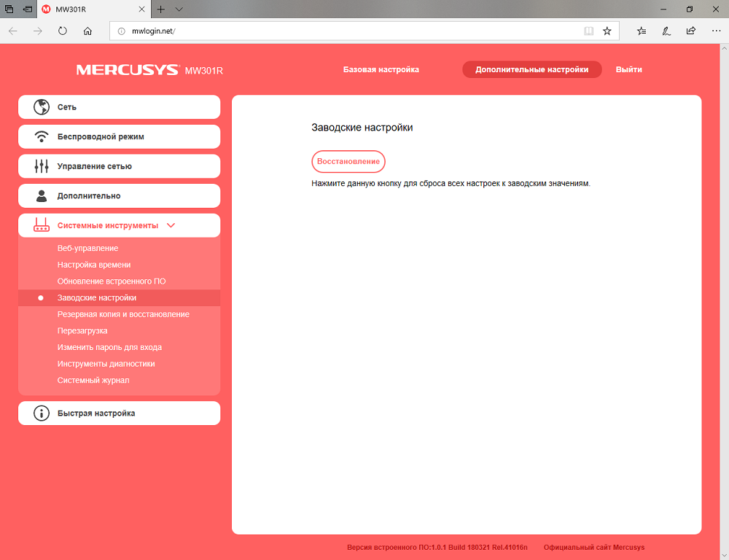Click the router icon for Системные инструменты
The image size is (729, 560).
[42, 225]
